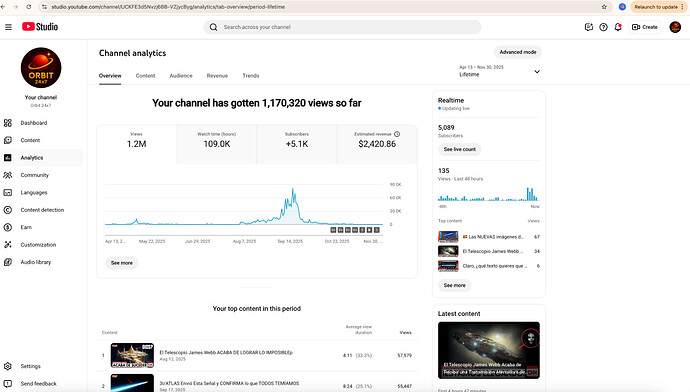Click the 5,089 subscribers count

(446, 128)
